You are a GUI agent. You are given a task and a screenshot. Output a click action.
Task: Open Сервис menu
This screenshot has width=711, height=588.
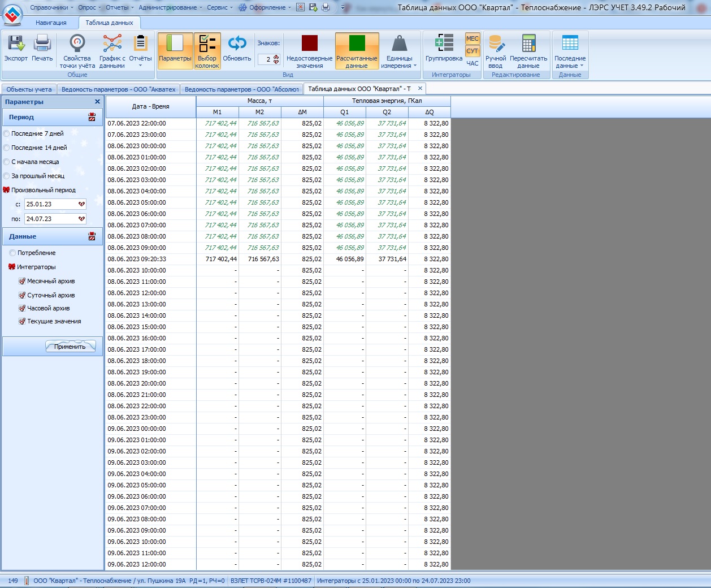click(x=220, y=7)
